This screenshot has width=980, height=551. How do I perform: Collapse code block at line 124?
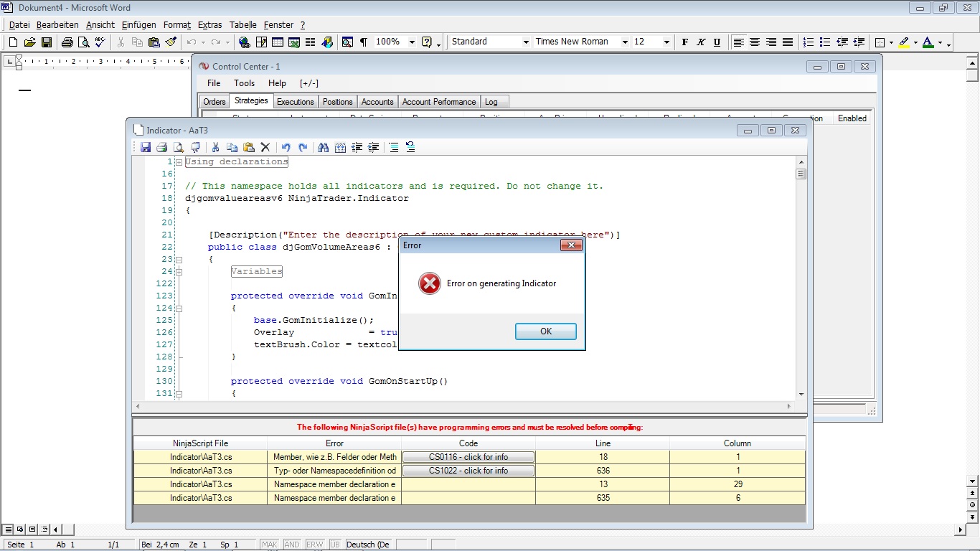click(x=179, y=309)
